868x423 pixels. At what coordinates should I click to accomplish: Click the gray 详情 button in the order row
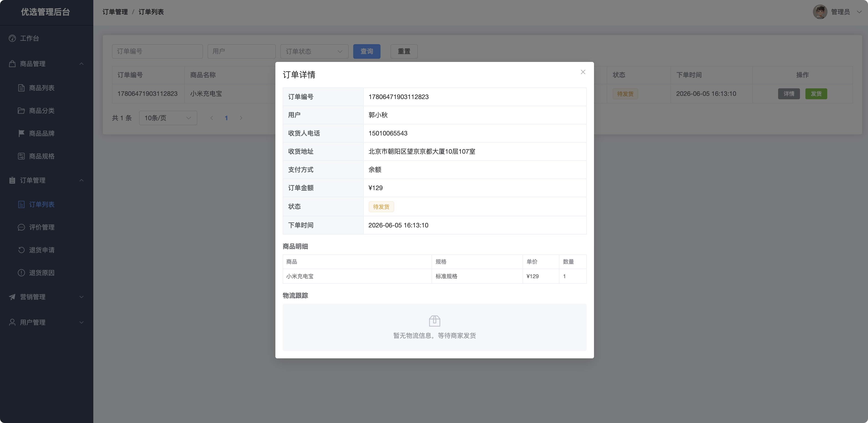click(x=789, y=94)
